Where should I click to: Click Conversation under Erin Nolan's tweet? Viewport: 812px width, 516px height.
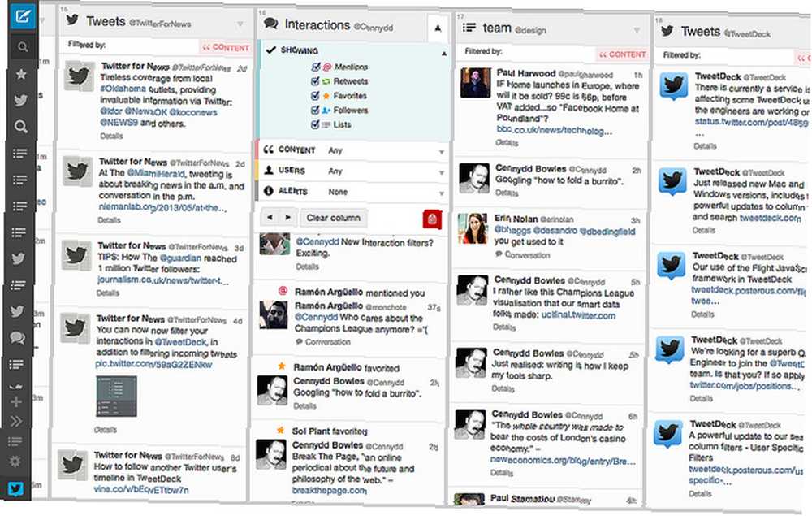click(522, 255)
